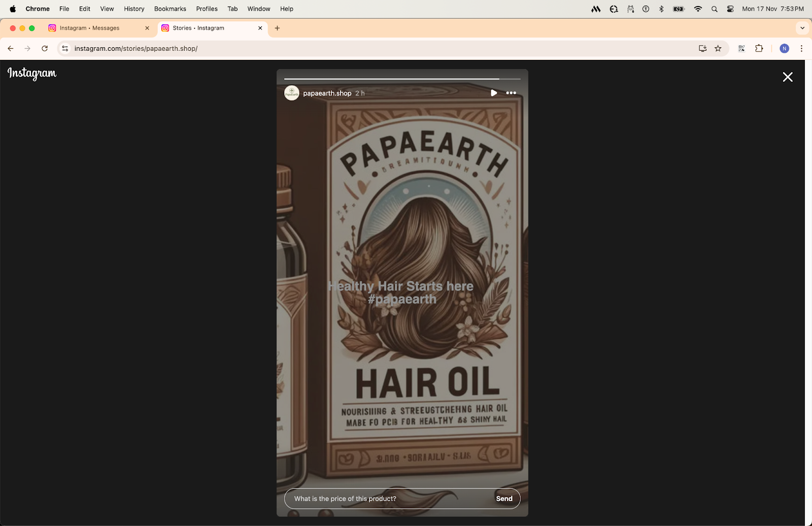Screen dimensions: 812x526
Task: Open the Chrome application menu
Action: pos(38,9)
